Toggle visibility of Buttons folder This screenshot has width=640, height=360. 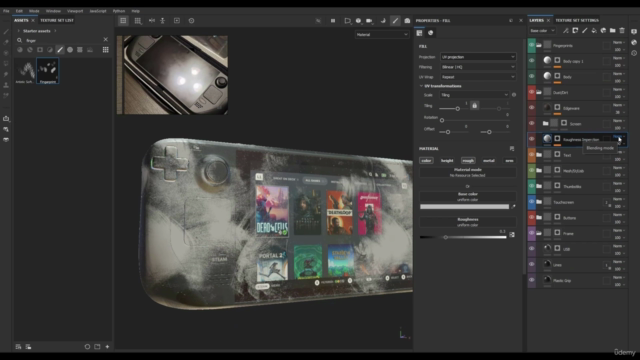[x=531, y=218]
